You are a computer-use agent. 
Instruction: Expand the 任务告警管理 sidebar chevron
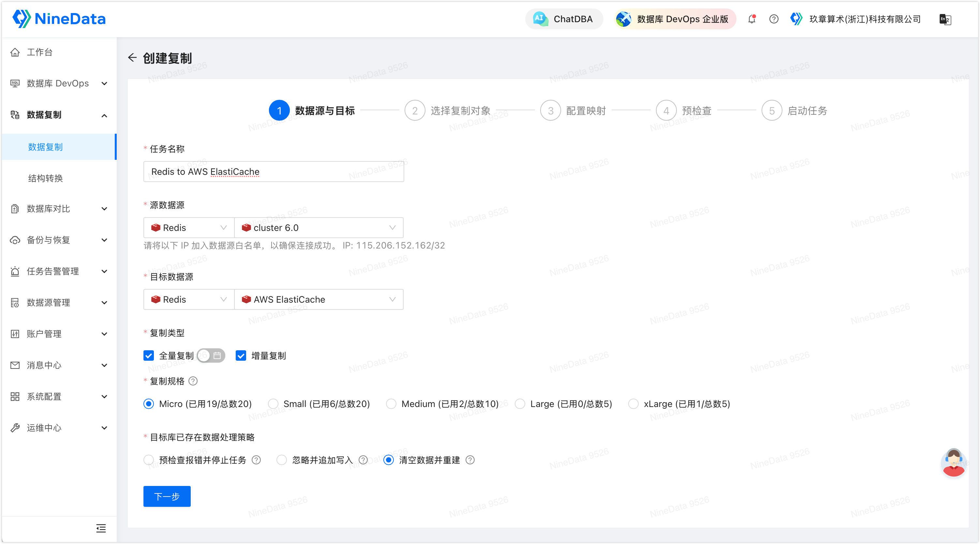coord(104,271)
